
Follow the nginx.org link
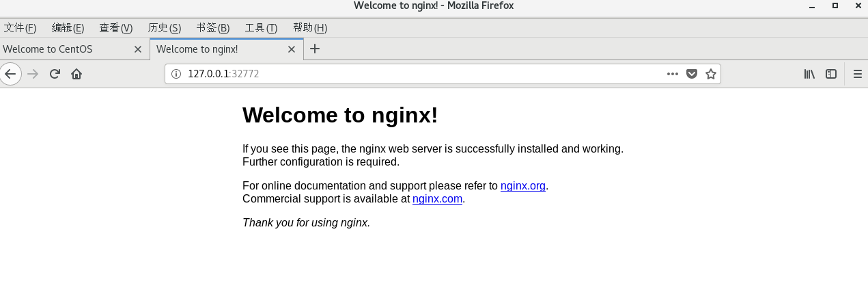522,185
